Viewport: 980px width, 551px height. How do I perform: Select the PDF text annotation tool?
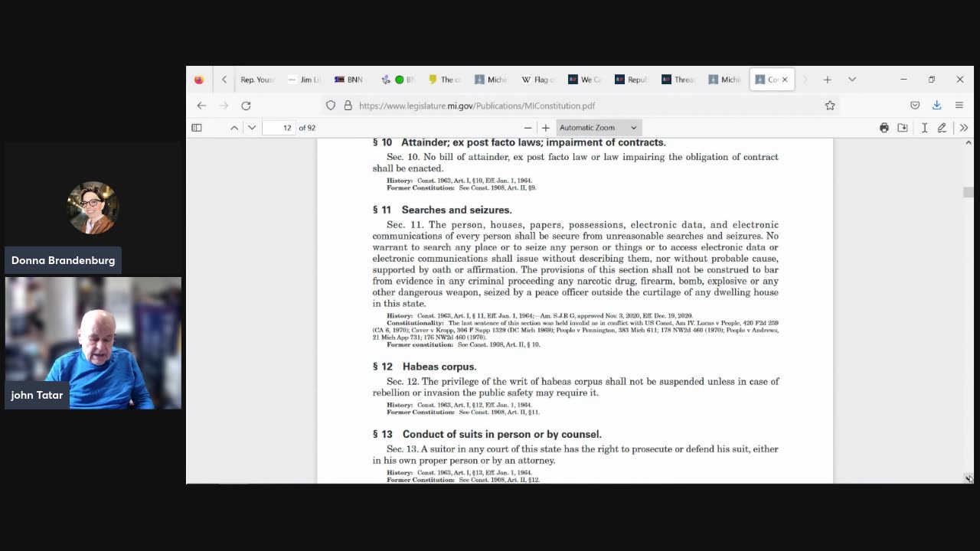click(x=924, y=128)
